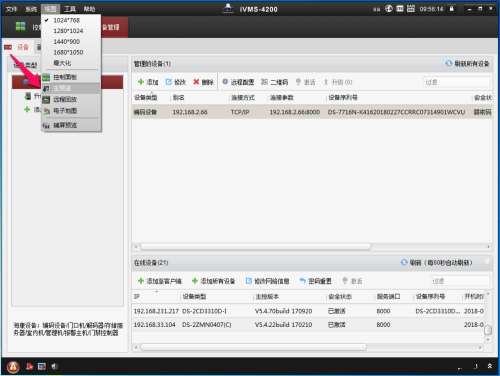Choose the 1280*1024 resolution option
The image size is (500, 376).
[x=68, y=31]
